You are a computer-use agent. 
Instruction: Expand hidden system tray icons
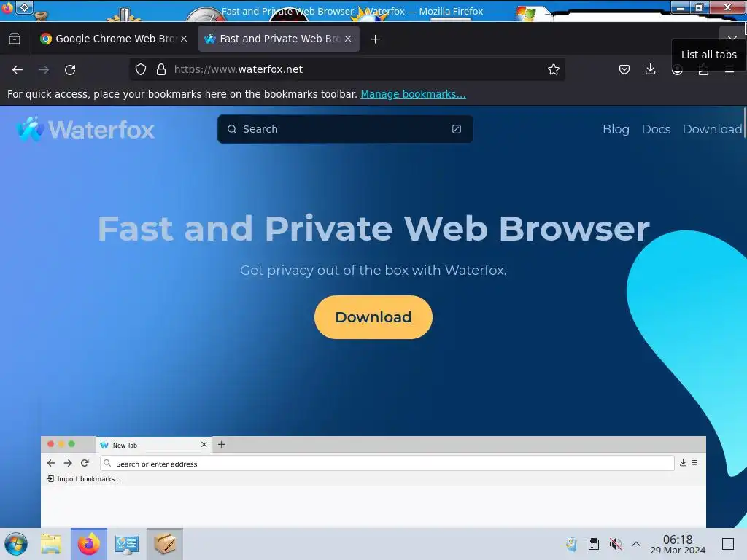[x=636, y=544]
